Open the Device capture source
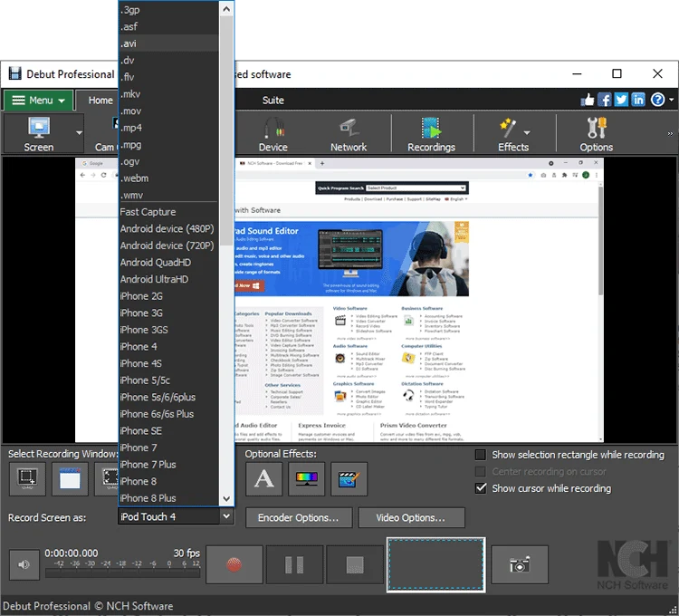The image size is (679, 616). click(x=273, y=134)
